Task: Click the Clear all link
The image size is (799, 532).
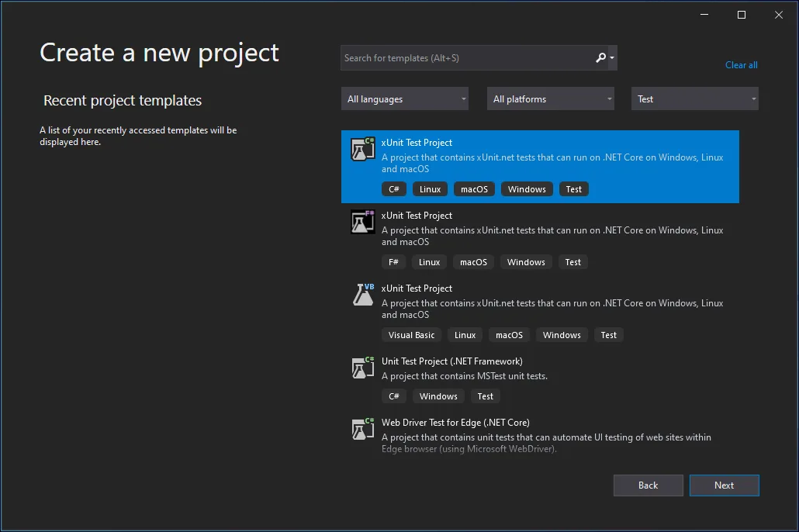Action: tap(741, 65)
